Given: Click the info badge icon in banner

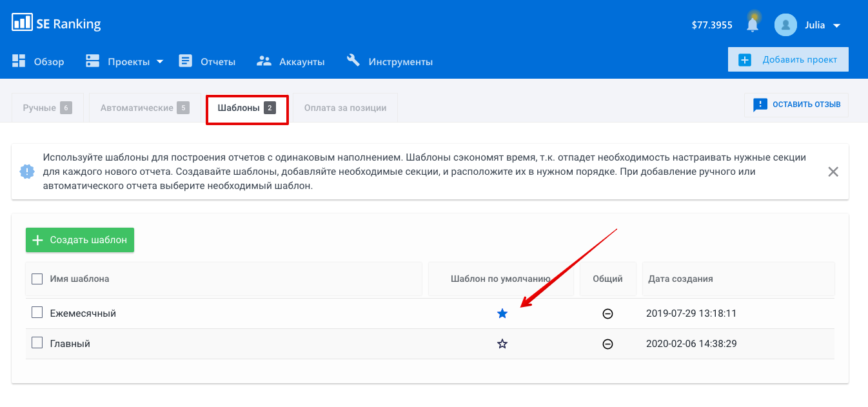Looking at the screenshot, I should tap(27, 172).
